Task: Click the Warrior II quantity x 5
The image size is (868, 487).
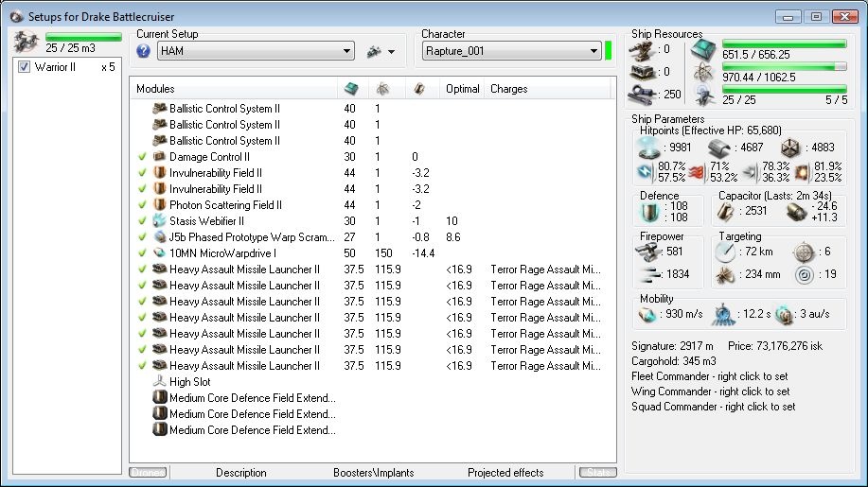Action: point(108,67)
